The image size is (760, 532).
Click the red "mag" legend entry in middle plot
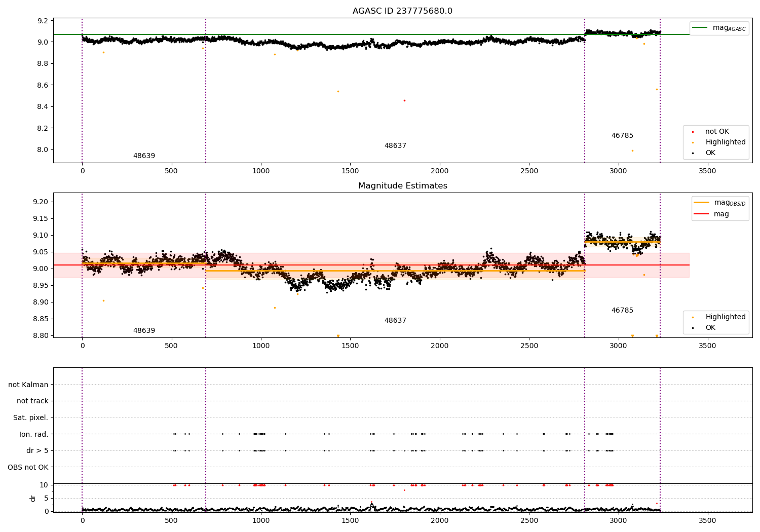coord(711,214)
